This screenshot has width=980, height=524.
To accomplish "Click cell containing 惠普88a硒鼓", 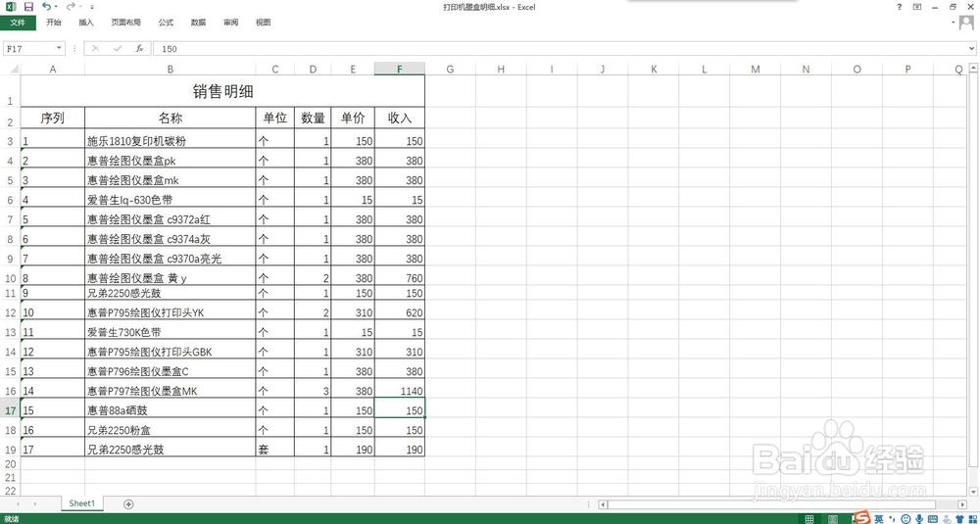I will click(x=170, y=409).
